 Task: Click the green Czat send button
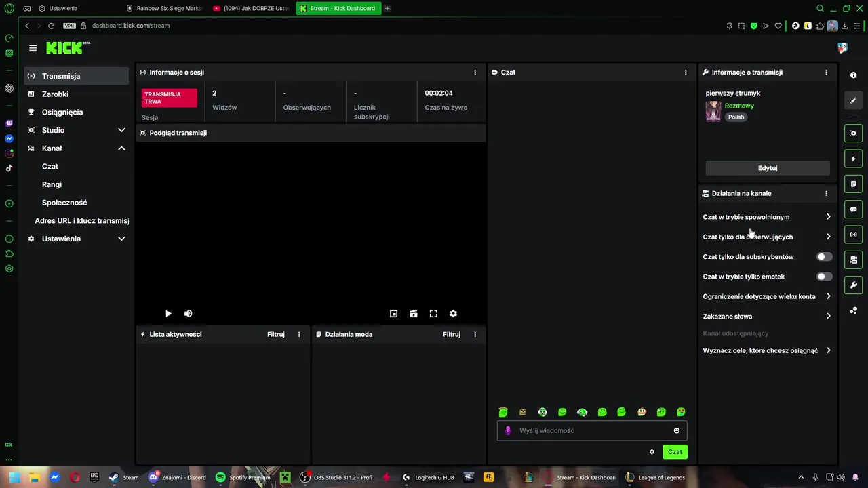pos(675,452)
